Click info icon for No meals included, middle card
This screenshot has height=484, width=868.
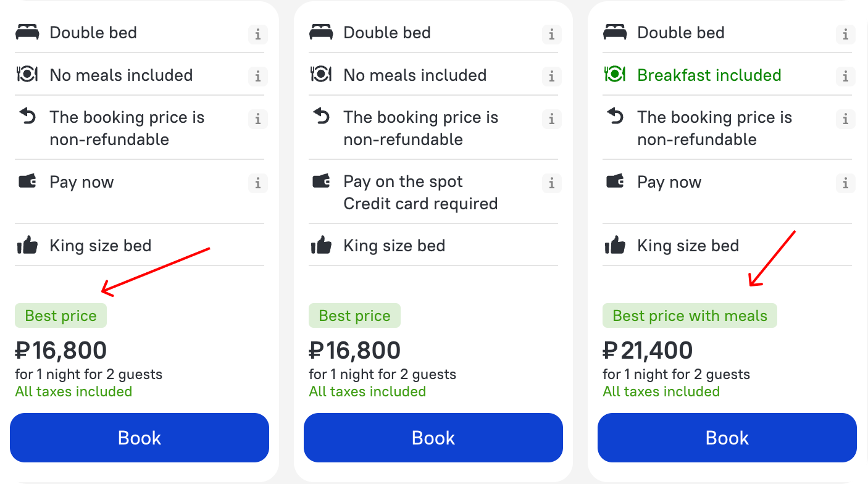click(551, 77)
